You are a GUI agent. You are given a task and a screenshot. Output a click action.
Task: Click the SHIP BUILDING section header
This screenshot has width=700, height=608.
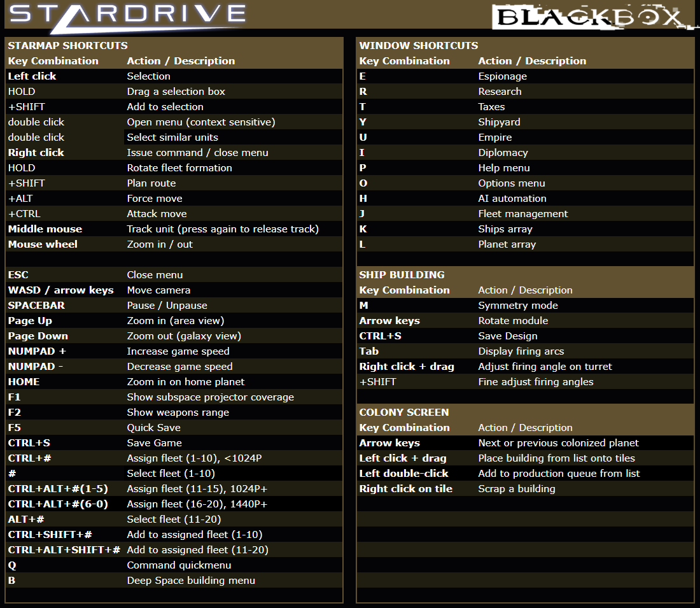[x=402, y=275]
